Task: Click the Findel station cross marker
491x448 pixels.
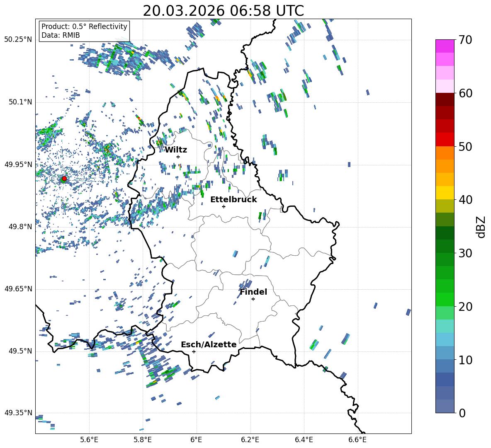Action: [253, 299]
